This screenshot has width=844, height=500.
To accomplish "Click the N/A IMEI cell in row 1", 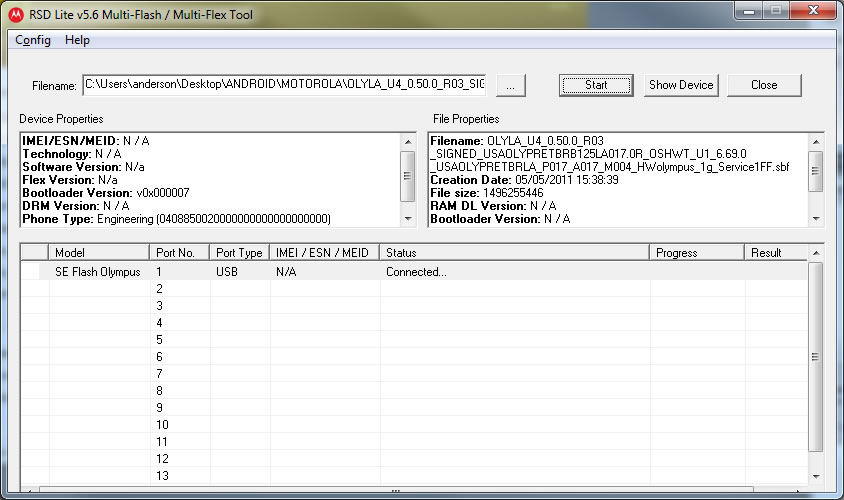I will click(286, 272).
